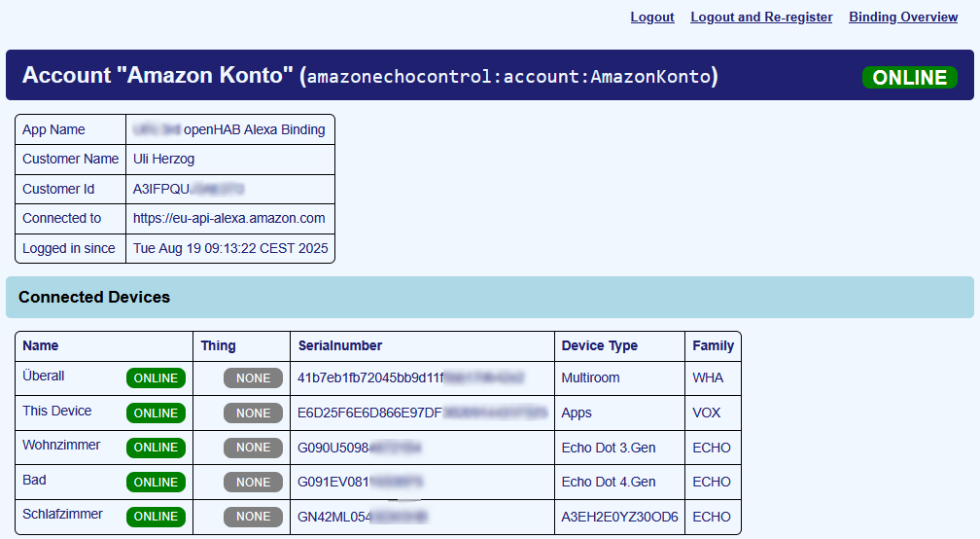The height and width of the screenshot is (539, 980).
Task: Click the ECHO family cell for Bad
Action: [x=712, y=483]
